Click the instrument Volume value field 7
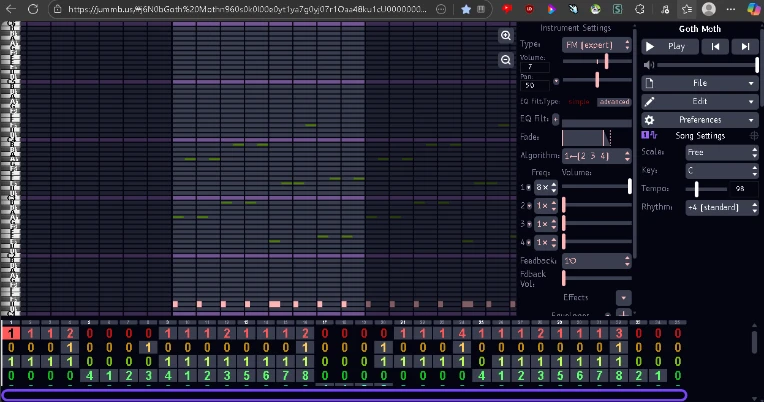 [x=535, y=67]
